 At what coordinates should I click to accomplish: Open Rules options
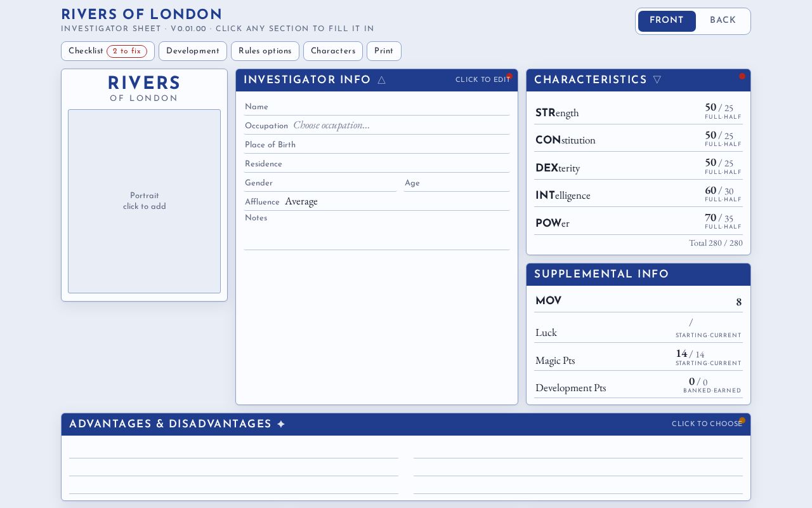(265, 51)
